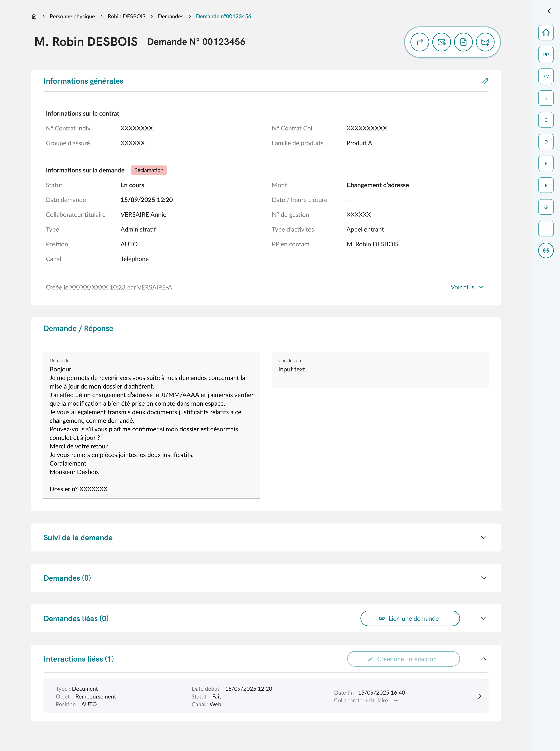Open the Document interaction row arrow

(479, 696)
